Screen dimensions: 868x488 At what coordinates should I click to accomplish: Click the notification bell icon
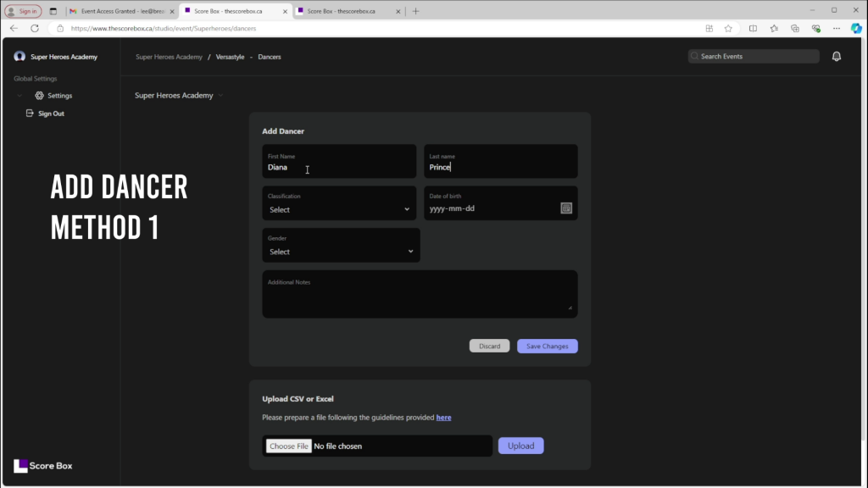tap(837, 57)
